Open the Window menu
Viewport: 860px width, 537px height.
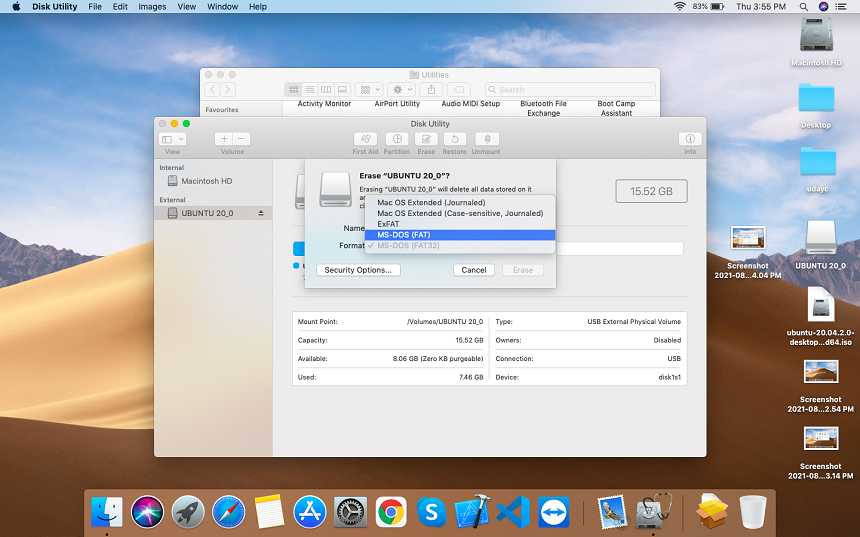(222, 7)
